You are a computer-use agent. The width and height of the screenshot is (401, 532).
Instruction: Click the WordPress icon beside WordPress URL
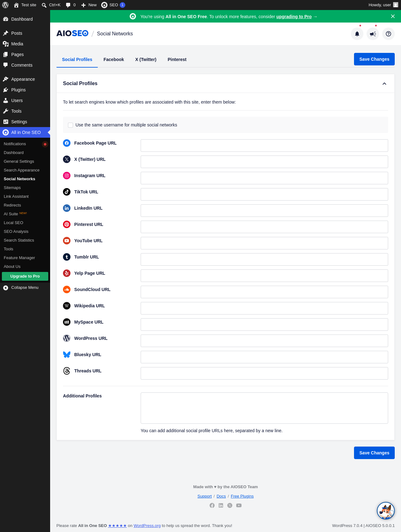coord(67,338)
